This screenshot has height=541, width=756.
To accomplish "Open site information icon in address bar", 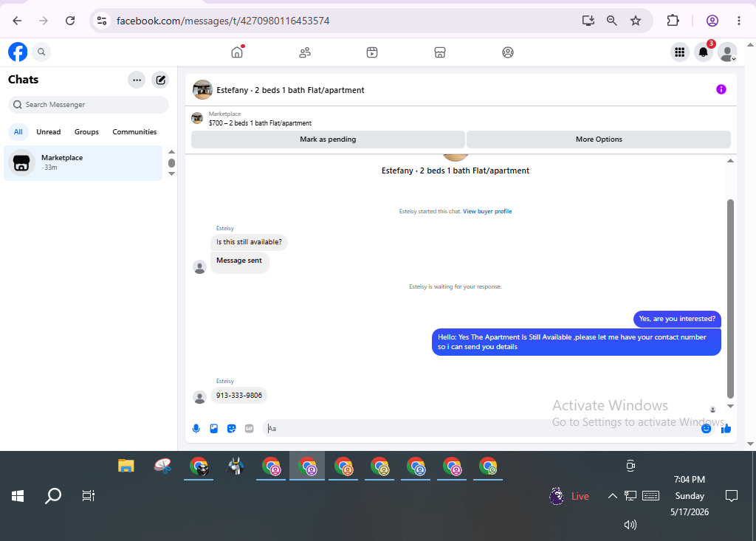I will (102, 21).
